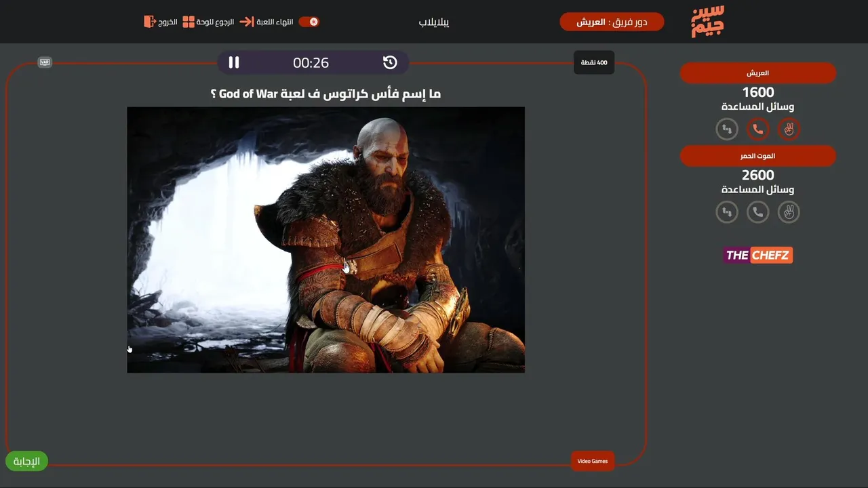Select the العريش team name bar
Viewport: 868px width, 488px height.
click(x=758, y=73)
